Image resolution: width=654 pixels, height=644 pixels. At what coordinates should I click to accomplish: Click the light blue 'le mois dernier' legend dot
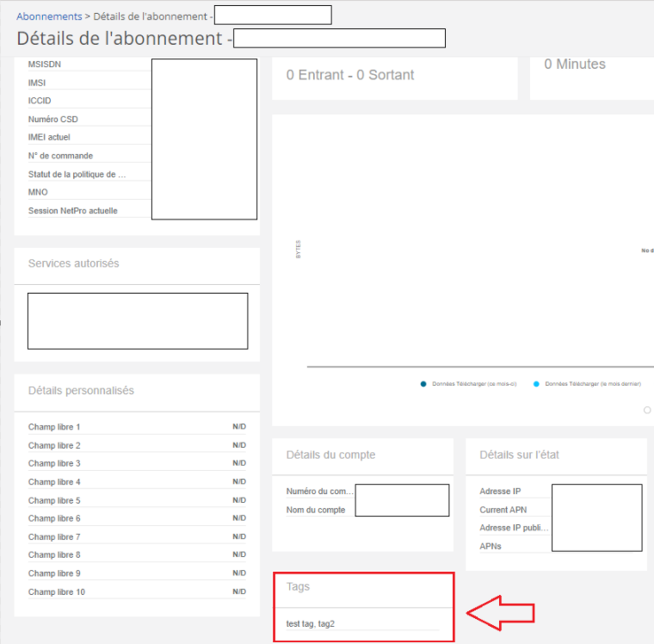pyautogui.click(x=537, y=384)
